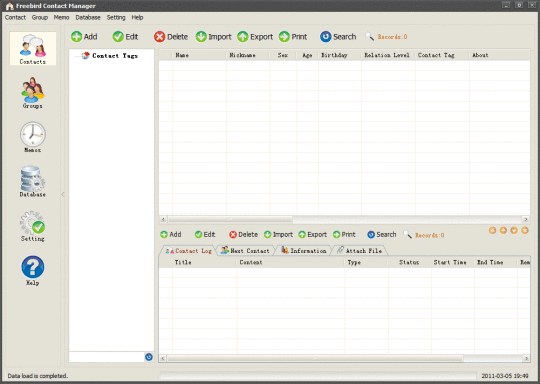
Task: Print contacts from top toolbar
Action: 293,37
